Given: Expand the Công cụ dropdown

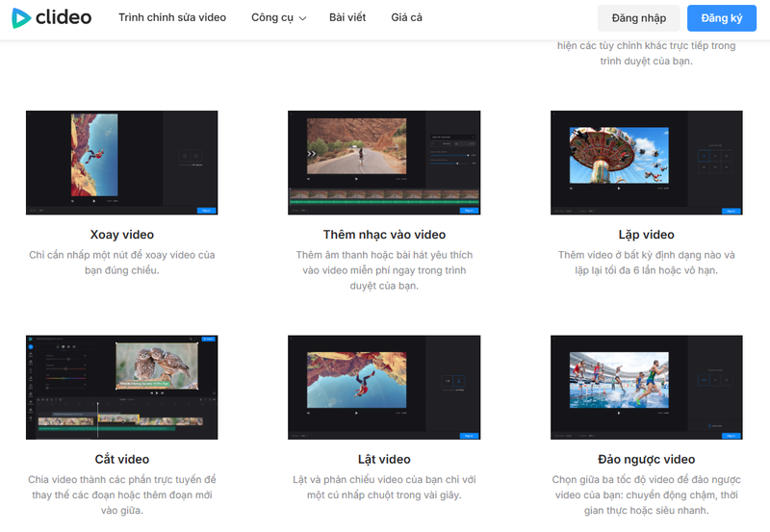Looking at the screenshot, I should 278,17.
